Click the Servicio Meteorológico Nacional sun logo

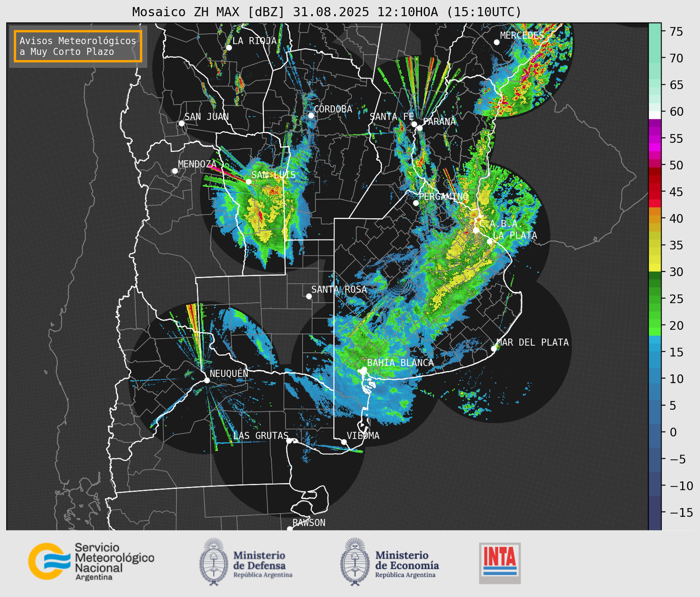[49, 561]
